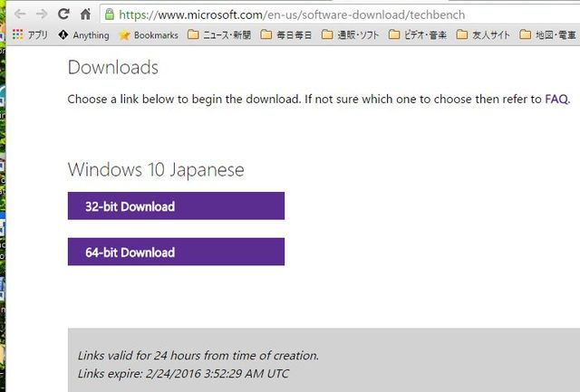Start the 32-bit Download
The height and width of the screenshot is (392, 580).
click(x=176, y=206)
